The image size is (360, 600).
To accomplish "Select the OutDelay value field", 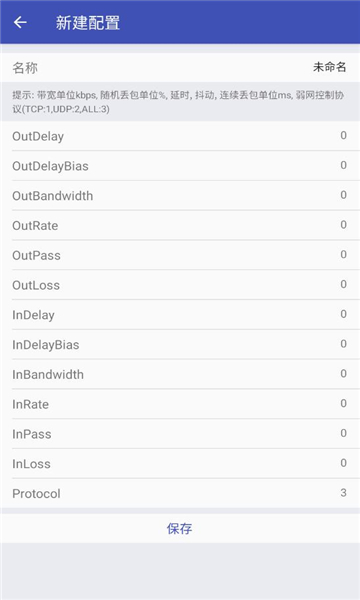I will point(343,135).
